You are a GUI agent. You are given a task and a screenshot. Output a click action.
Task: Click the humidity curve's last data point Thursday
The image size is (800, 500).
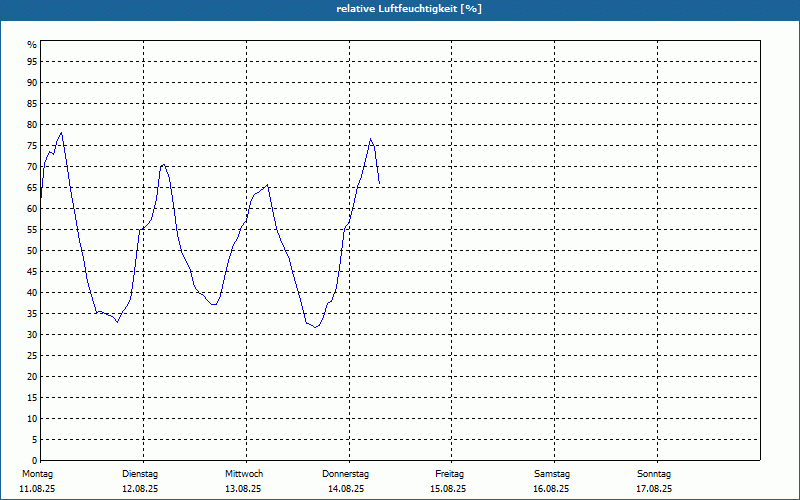tap(379, 183)
